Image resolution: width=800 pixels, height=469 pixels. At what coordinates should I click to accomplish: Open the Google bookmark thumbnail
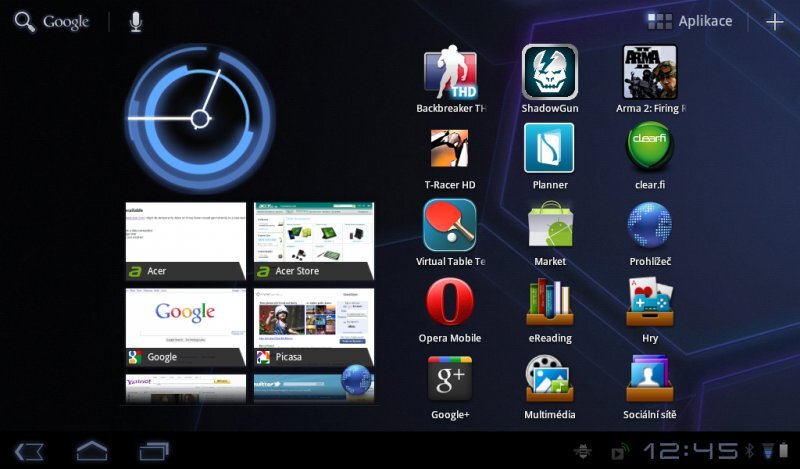186,327
